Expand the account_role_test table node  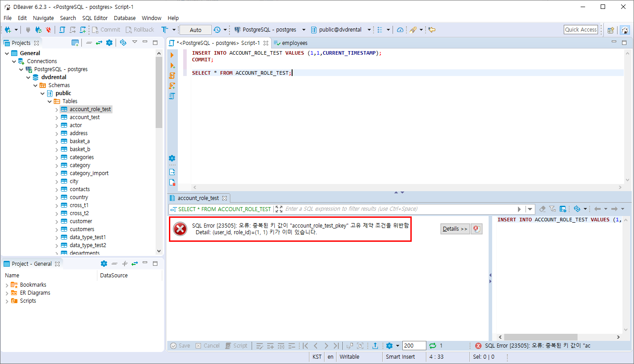(56, 109)
